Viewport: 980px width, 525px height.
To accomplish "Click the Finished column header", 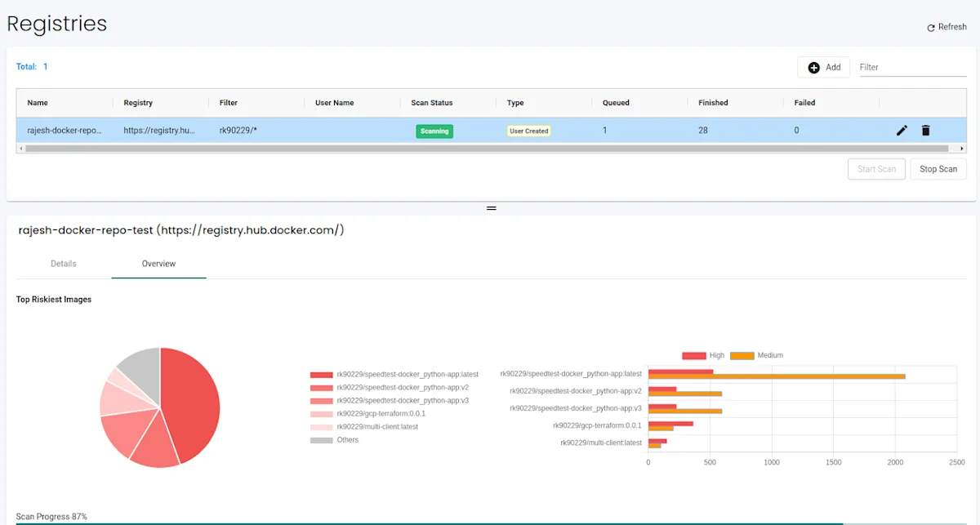I will [x=713, y=103].
